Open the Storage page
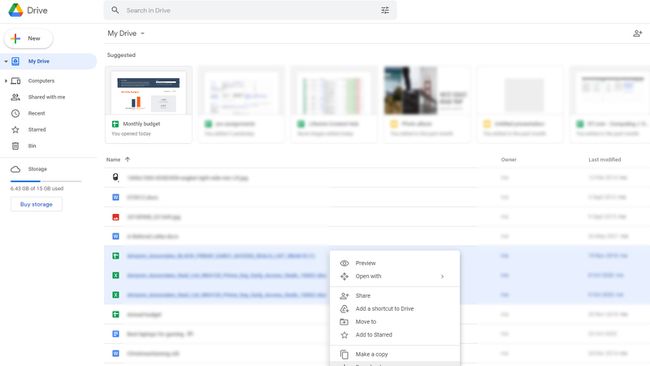Viewport: 650px width, 366px height. click(x=37, y=169)
